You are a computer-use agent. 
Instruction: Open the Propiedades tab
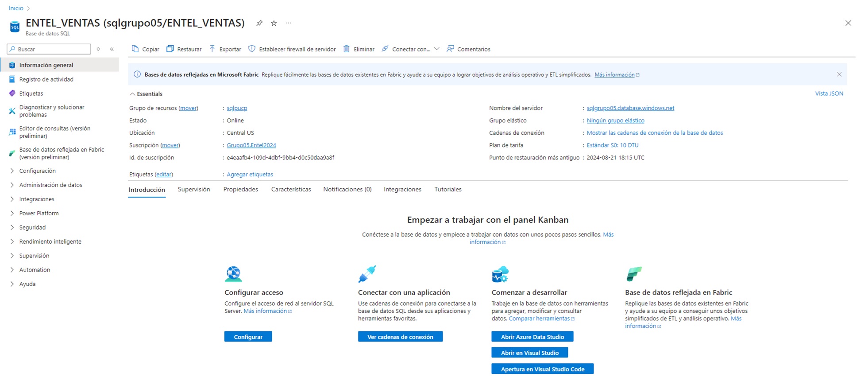click(240, 190)
